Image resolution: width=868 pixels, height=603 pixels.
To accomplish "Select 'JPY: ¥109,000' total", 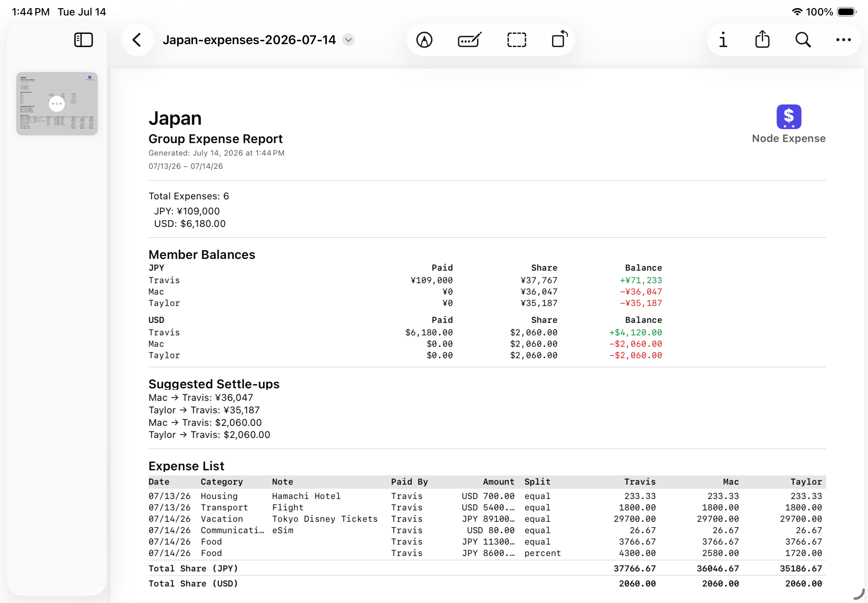I will (187, 211).
